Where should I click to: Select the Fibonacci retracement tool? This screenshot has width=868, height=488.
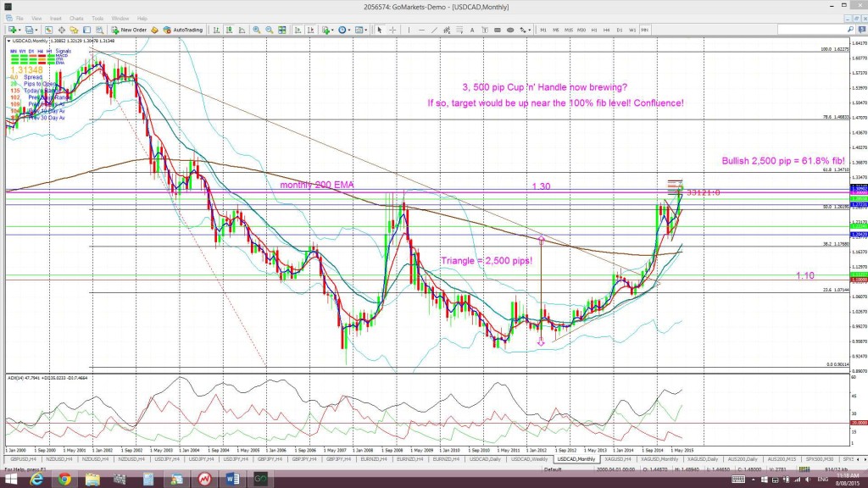tap(459, 30)
